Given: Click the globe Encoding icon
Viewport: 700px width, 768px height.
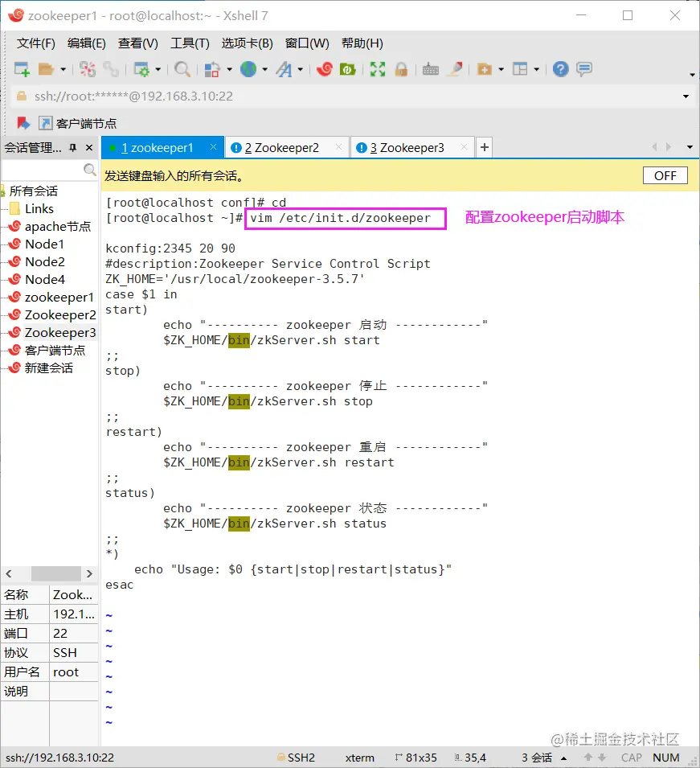Looking at the screenshot, I should pyautogui.click(x=248, y=69).
